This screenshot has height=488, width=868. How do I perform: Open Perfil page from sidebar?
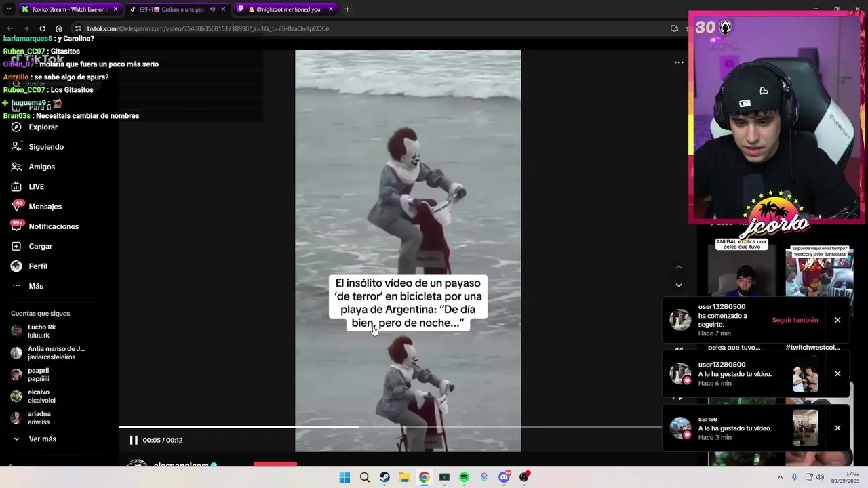click(37, 266)
